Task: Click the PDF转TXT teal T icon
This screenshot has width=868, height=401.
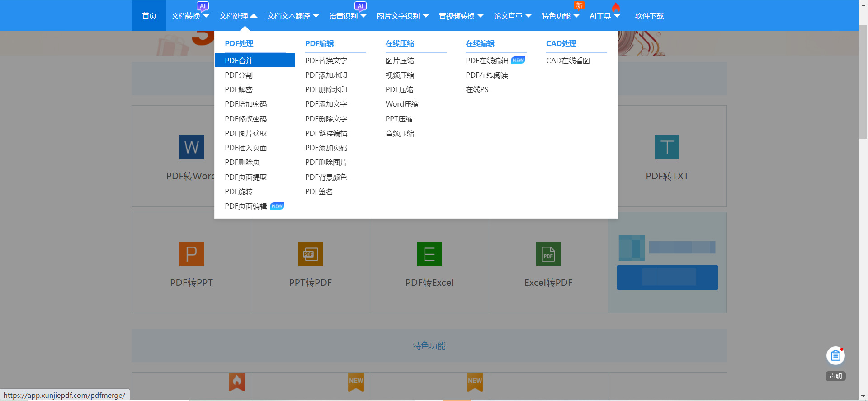Action: point(667,147)
